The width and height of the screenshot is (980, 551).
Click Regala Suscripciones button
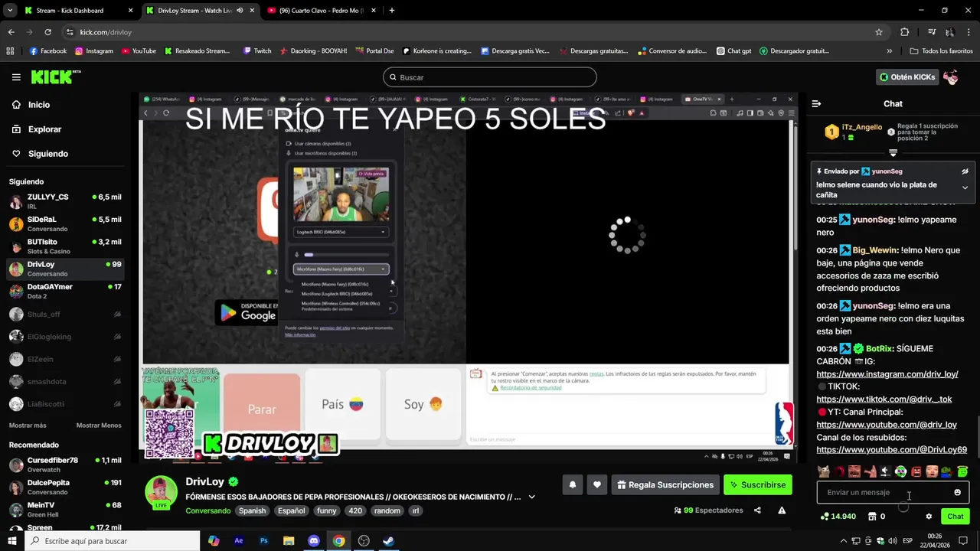pos(665,484)
